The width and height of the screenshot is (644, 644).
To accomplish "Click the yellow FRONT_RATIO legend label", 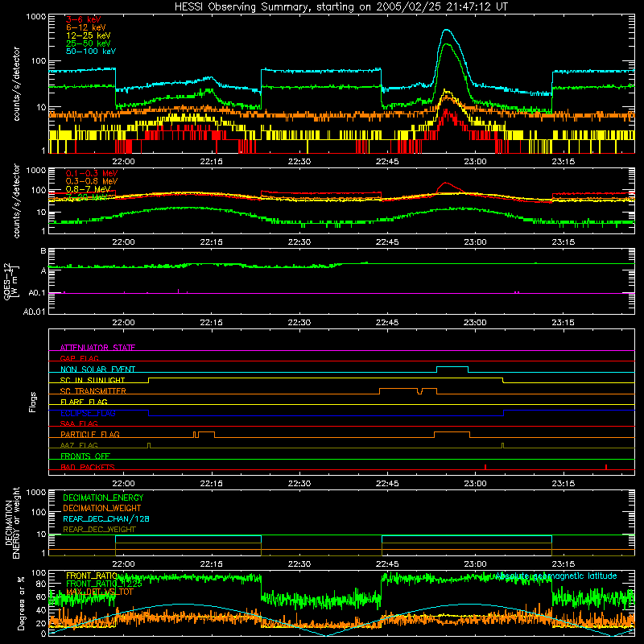I will click(x=92, y=576).
